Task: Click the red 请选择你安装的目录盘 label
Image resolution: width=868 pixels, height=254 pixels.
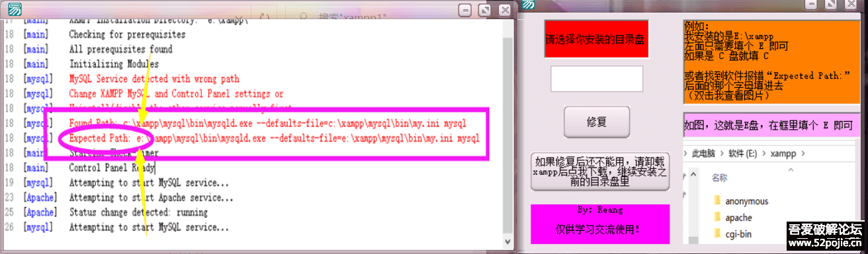Action: (597, 39)
